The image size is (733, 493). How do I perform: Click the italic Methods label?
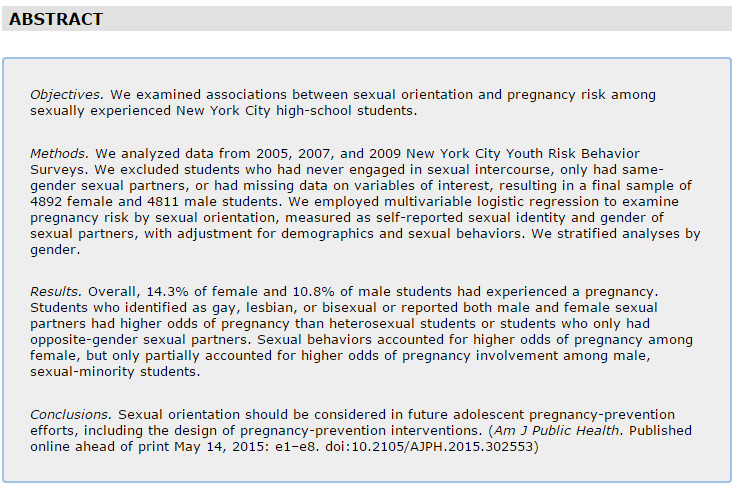pyautogui.click(x=59, y=154)
